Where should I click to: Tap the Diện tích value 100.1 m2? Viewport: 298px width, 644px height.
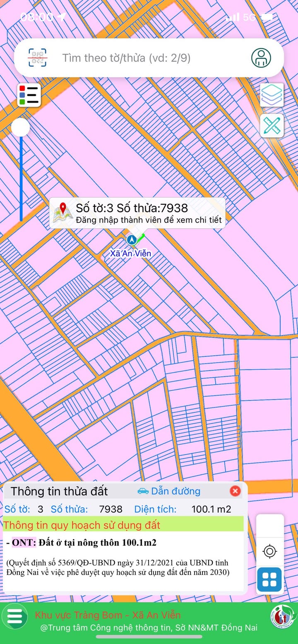211,509
